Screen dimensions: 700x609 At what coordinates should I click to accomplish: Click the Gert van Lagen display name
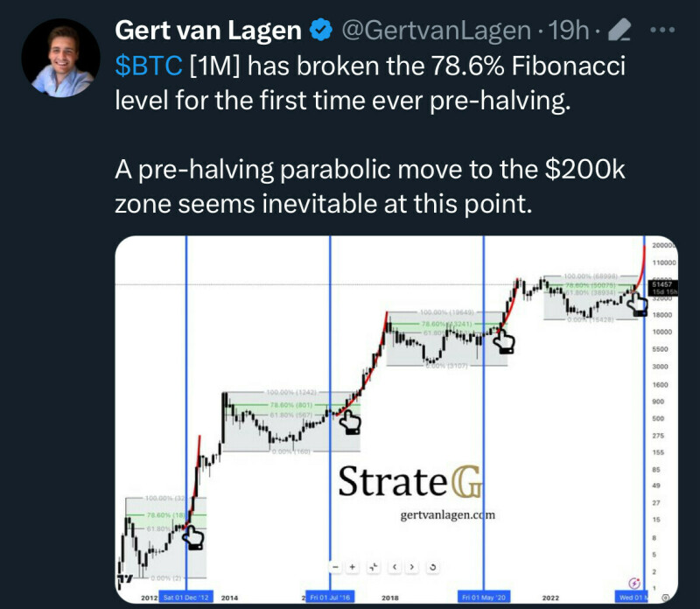(x=207, y=31)
